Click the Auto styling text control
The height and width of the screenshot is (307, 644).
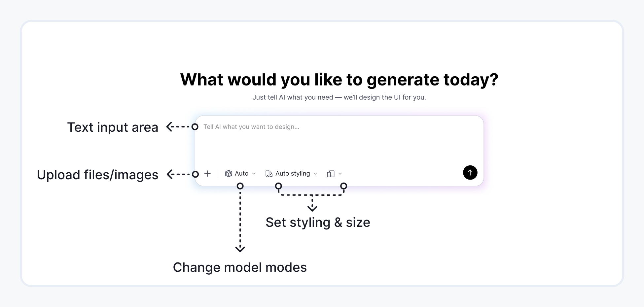click(293, 173)
